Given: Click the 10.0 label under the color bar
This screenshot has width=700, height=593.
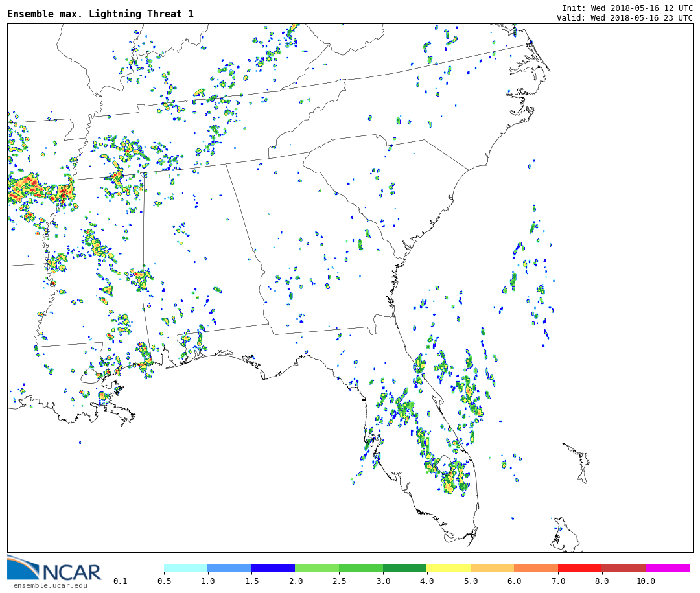Looking at the screenshot, I should pos(645,581).
